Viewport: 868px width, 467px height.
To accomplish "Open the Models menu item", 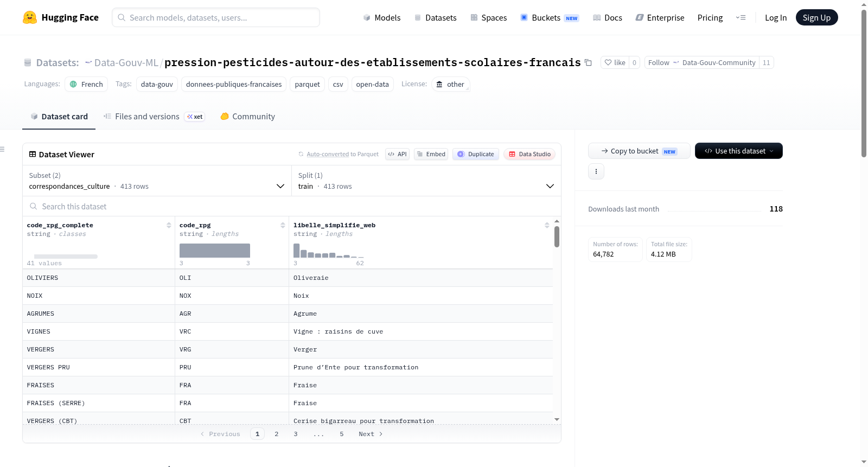I will (x=382, y=17).
